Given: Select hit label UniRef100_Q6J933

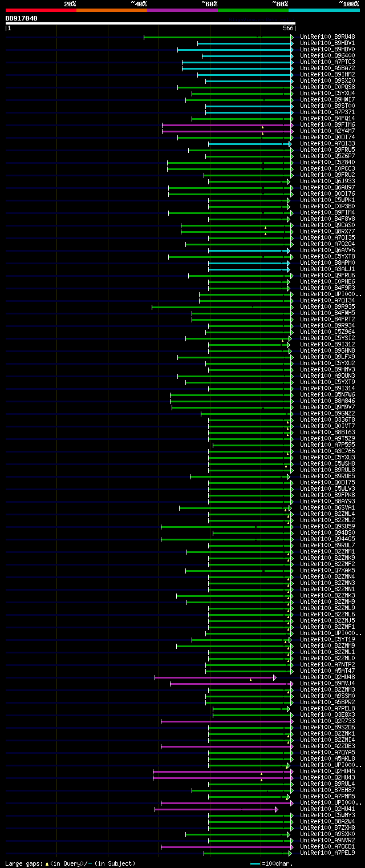Looking at the screenshot, I should point(327,181).
